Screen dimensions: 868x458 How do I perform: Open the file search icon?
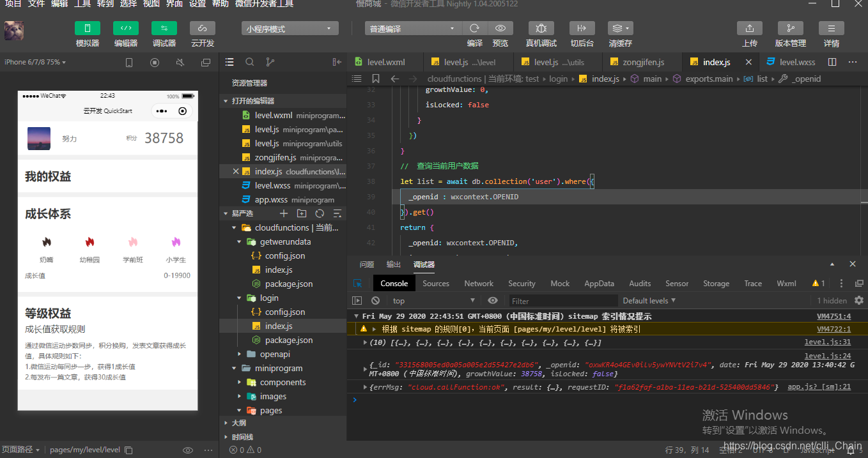(x=250, y=62)
